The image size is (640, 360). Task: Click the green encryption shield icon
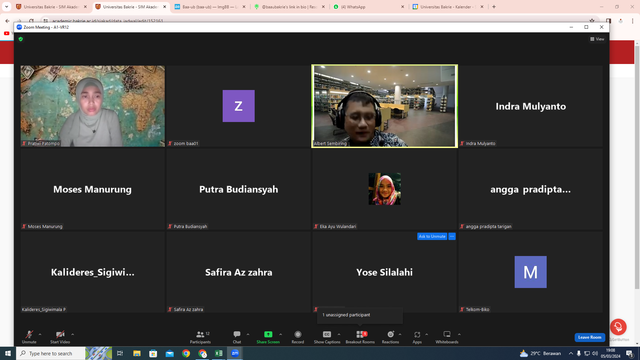pyautogui.click(x=21, y=39)
